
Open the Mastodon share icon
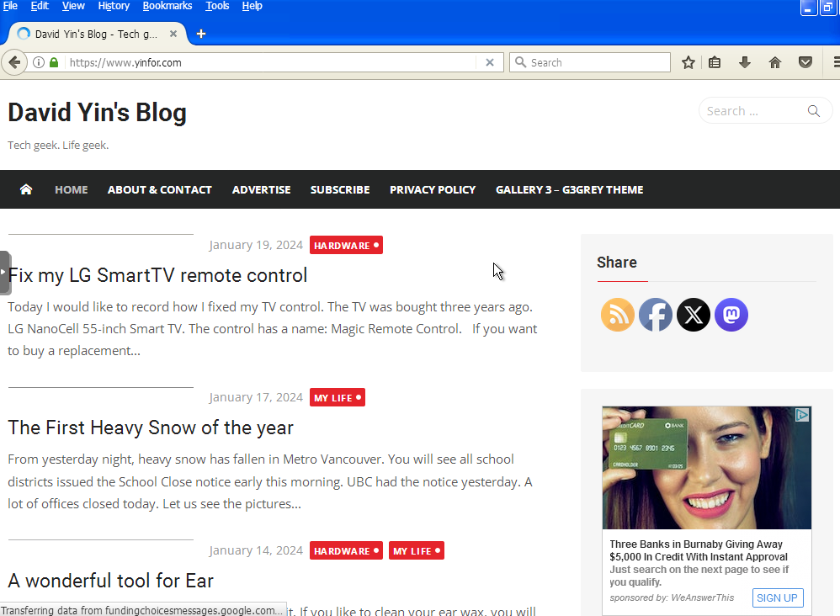pos(731,315)
